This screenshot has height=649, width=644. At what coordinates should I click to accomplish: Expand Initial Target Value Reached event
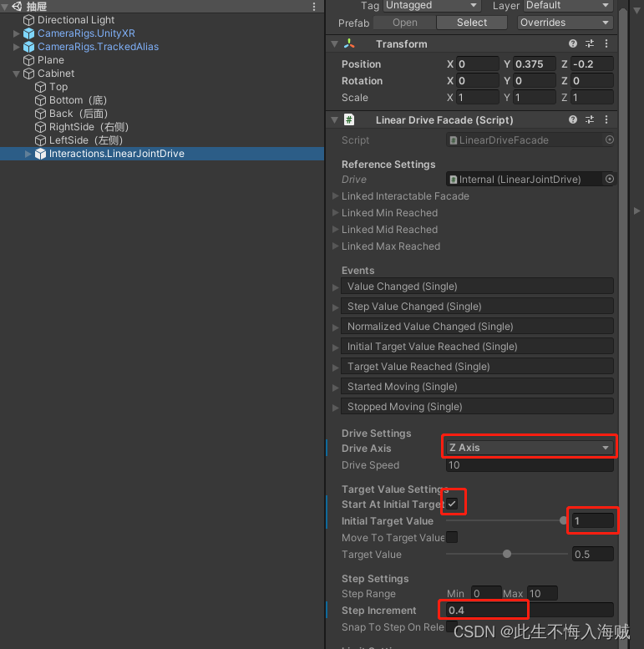click(336, 347)
